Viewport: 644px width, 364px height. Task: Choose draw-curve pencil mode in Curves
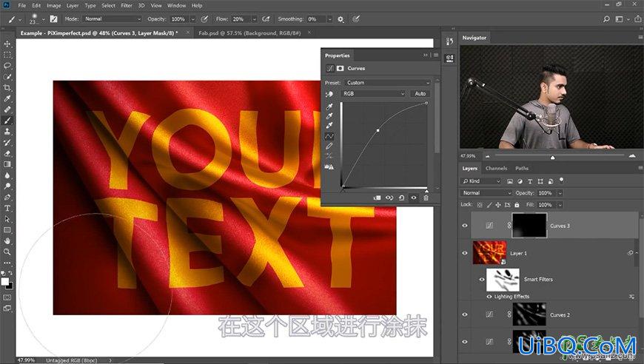tap(329, 146)
